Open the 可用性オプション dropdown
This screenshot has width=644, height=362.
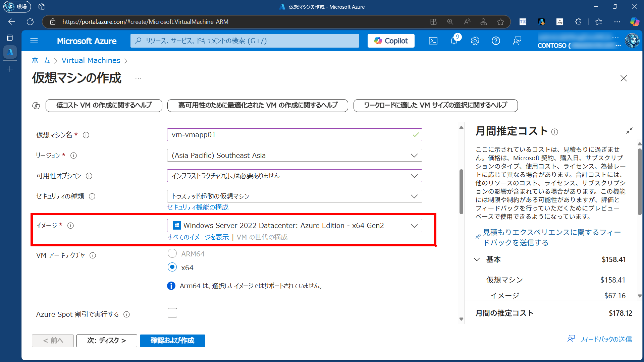[294, 176]
